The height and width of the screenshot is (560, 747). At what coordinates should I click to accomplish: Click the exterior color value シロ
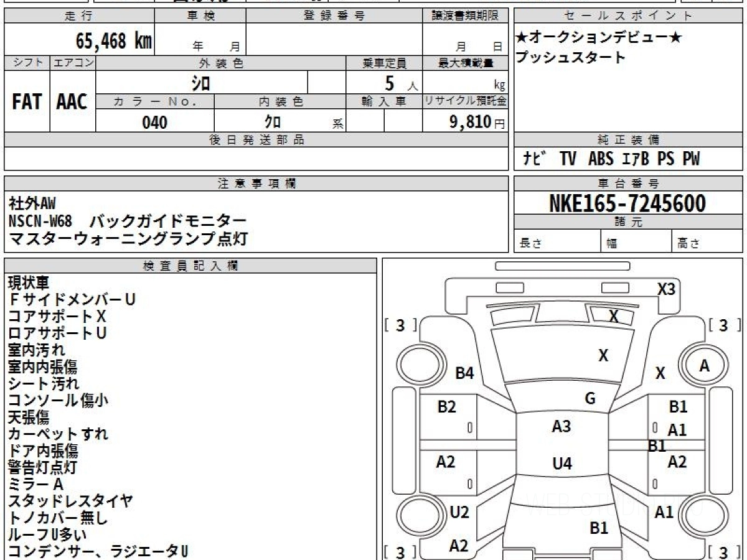(201, 83)
